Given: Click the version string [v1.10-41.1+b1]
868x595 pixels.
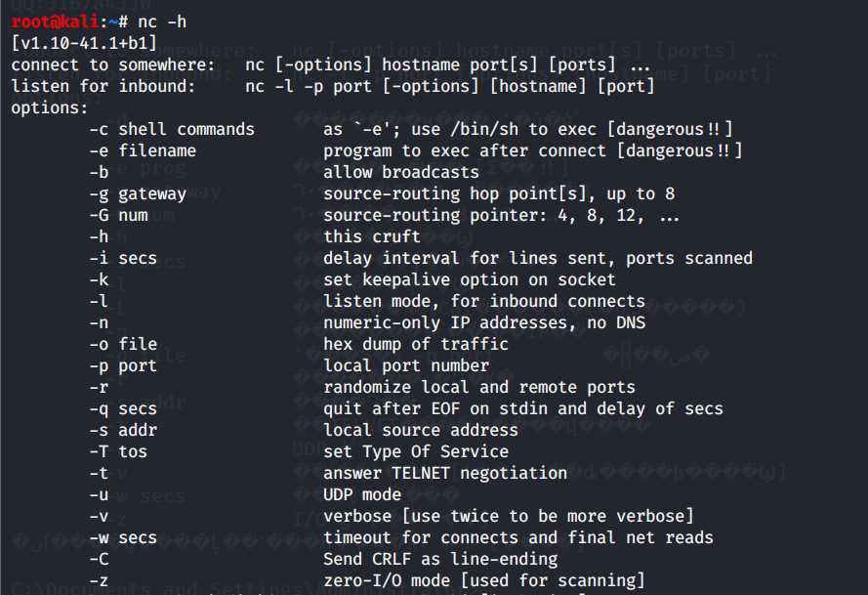Looking at the screenshot, I should (x=84, y=43).
